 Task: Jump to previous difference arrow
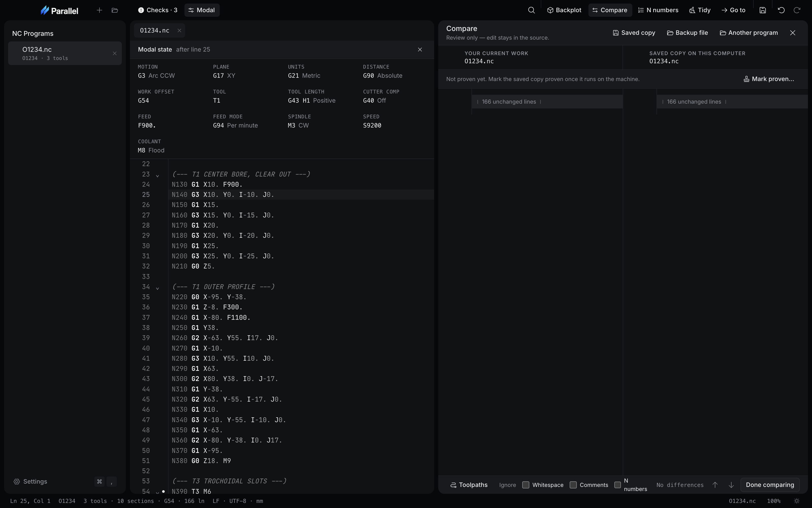coord(715,485)
